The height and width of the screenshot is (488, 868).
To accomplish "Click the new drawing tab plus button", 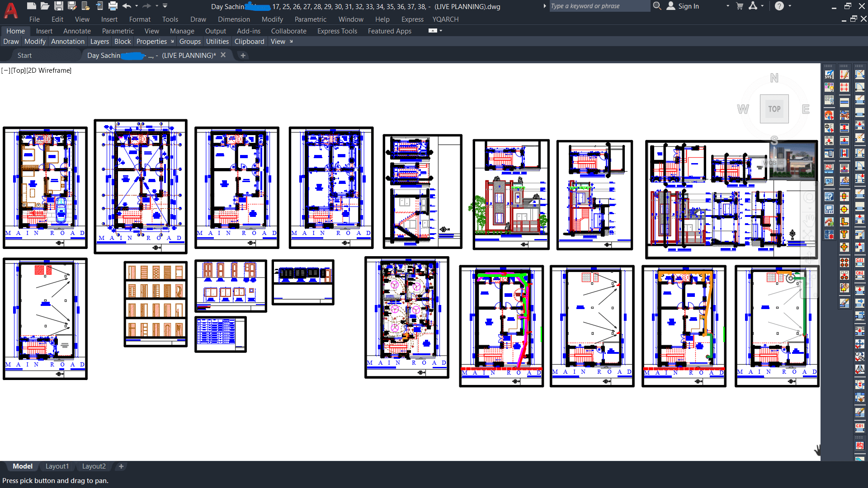I will (x=243, y=56).
